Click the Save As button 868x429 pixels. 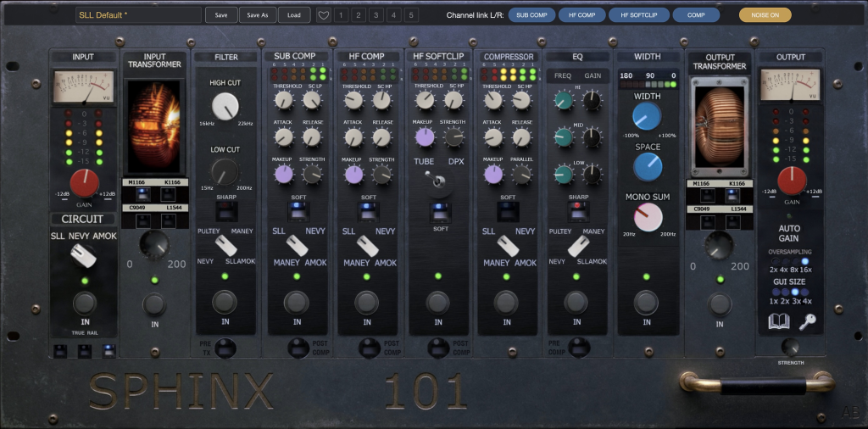point(258,15)
